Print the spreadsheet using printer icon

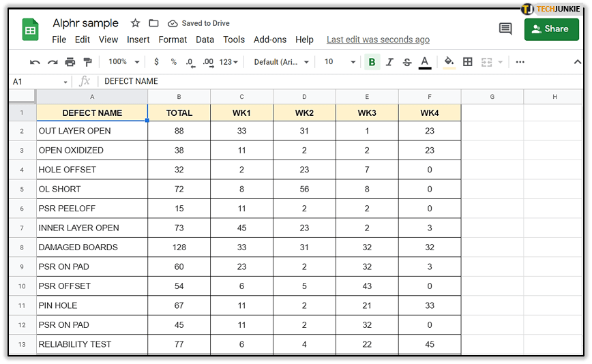(x=70, y=62)
